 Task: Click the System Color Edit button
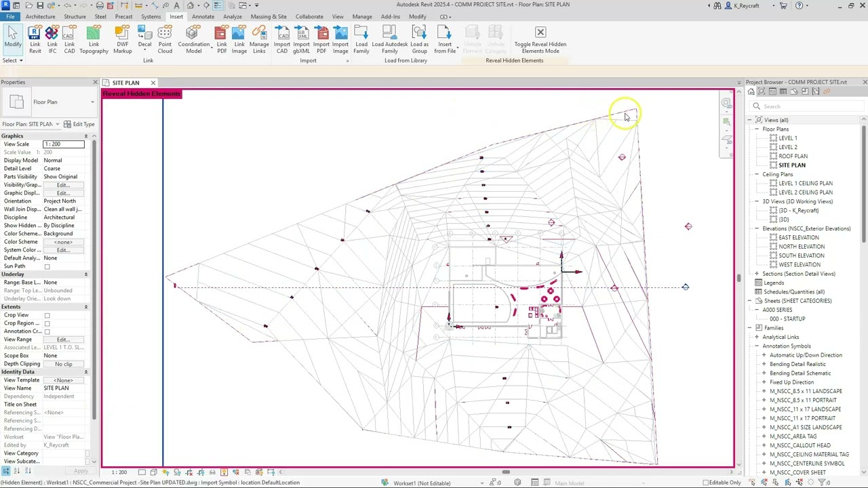[63, 250]
